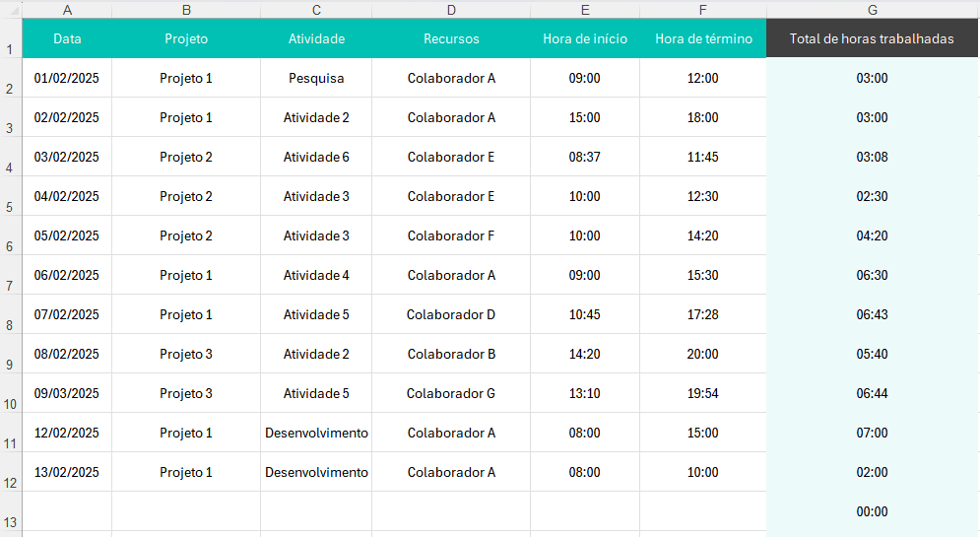
Task: Select end time 14:20 cell in row 6
Action: click(703, 235)
